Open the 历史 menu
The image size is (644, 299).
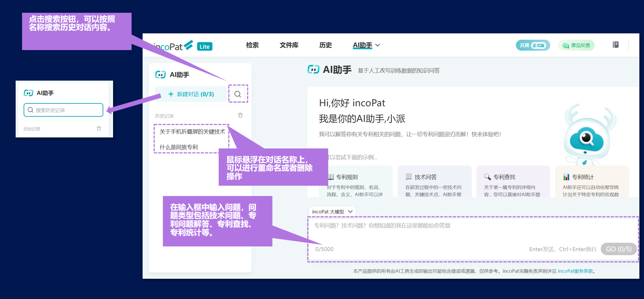click(325, 45)
